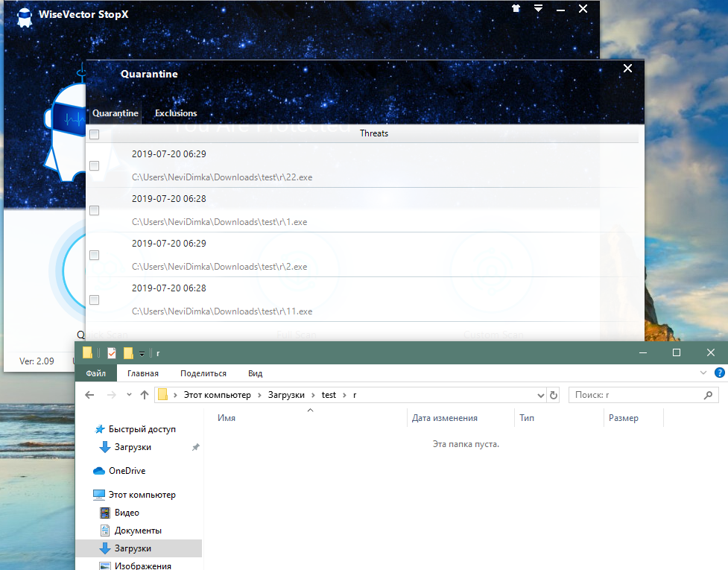This screenshot has height=570, width=728.
Task: Click the Ver: 2.09 version label
Action: [x=37, y=361]
